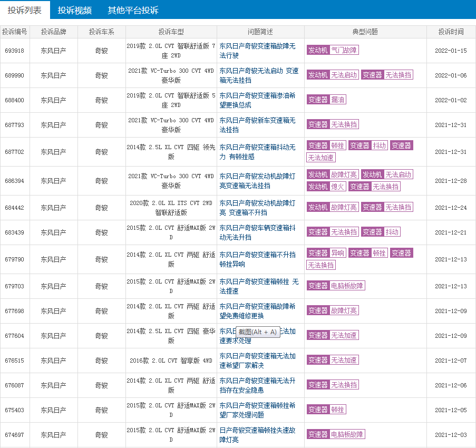
Task: Select the 熄火 engine issue tag
Action: [x=338, y=187]
